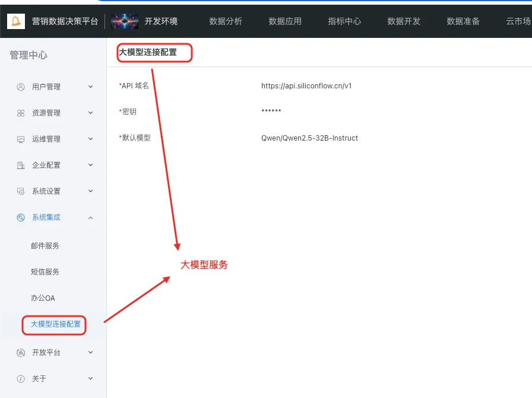
Task: Click the 资源管理 menu label
Action: [46, 113]
